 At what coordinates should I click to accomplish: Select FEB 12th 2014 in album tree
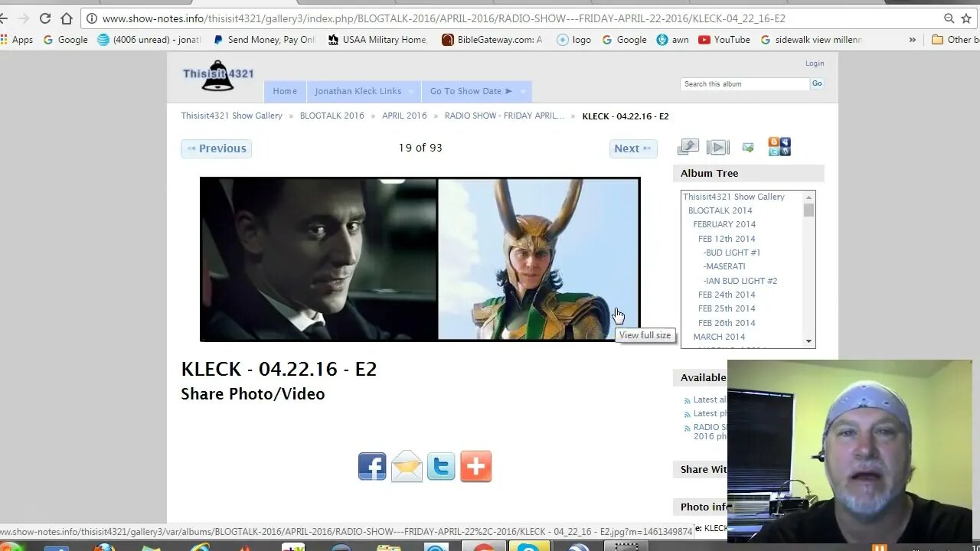click(727, 239)
